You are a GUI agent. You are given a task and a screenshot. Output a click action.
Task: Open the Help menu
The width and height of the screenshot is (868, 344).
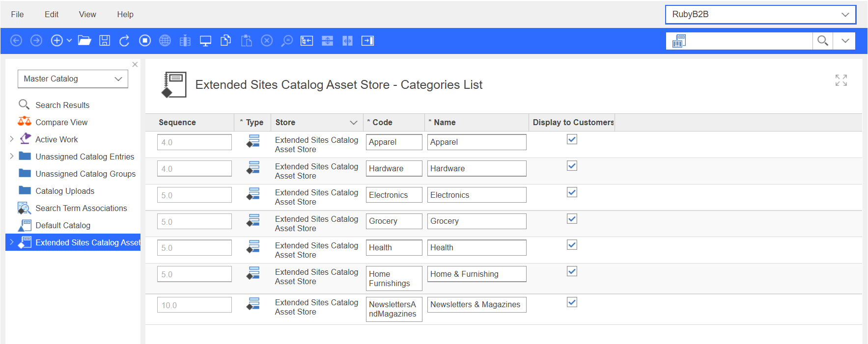pos(125,14)
